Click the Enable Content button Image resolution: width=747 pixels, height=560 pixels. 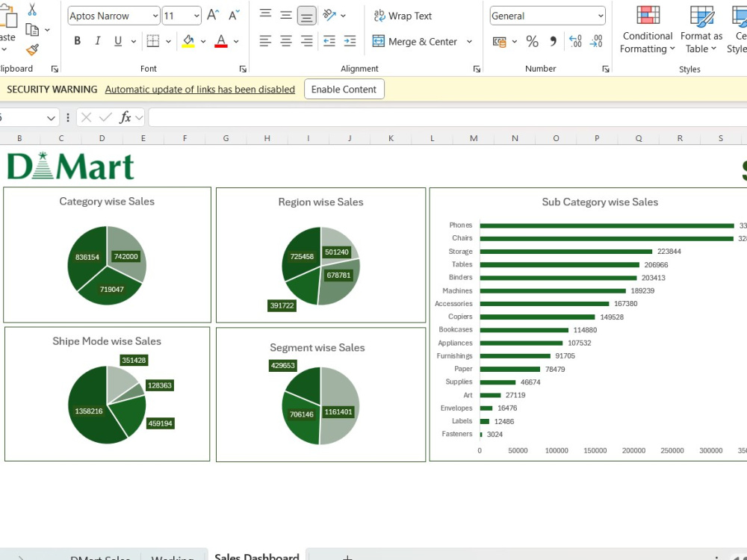pos(344,89)
